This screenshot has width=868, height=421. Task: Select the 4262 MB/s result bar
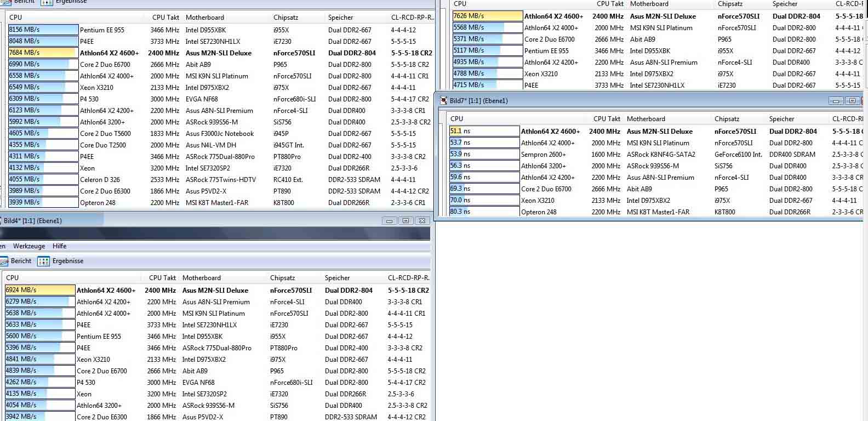point(40,382)
